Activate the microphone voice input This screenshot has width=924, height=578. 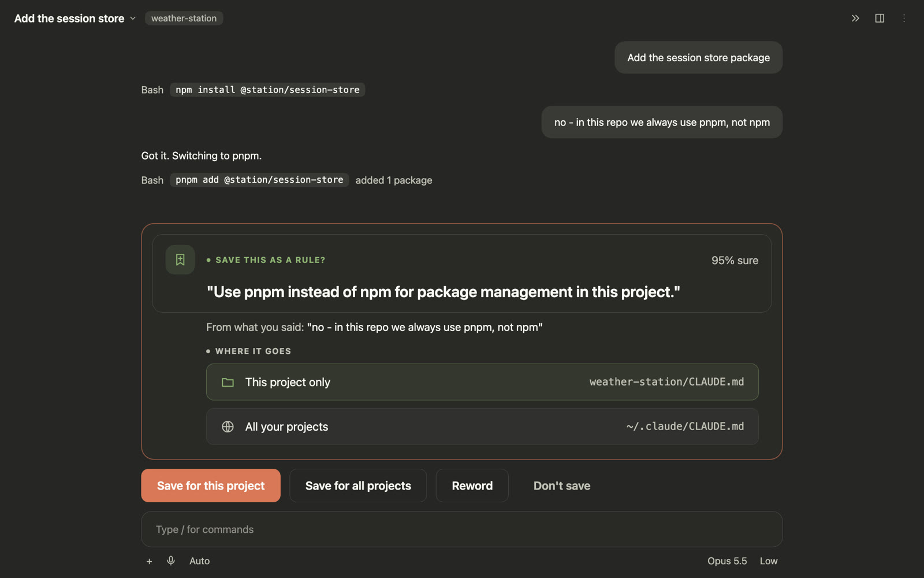[x=171, y=561]
